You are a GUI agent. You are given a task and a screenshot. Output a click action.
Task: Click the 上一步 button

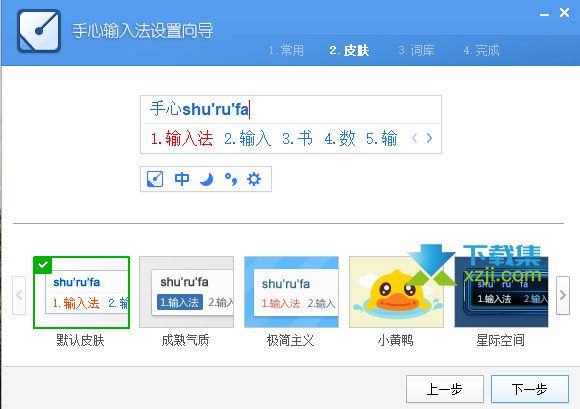click(x=445, y=389)
